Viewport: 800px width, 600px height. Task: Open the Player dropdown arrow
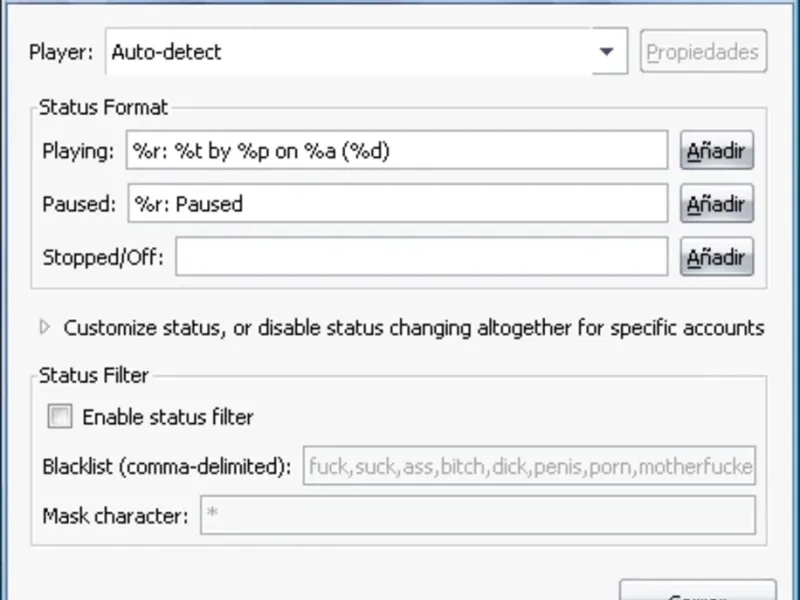point(606,52)
